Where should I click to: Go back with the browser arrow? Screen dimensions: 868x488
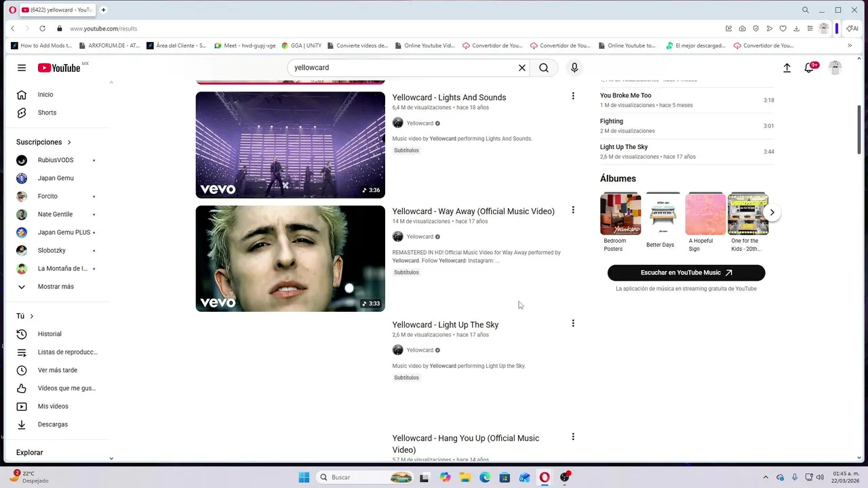coord(12,28)
